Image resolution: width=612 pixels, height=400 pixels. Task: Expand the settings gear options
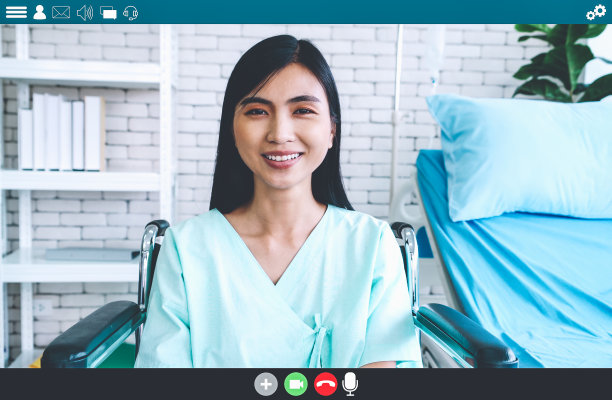[x=596, y=12]
